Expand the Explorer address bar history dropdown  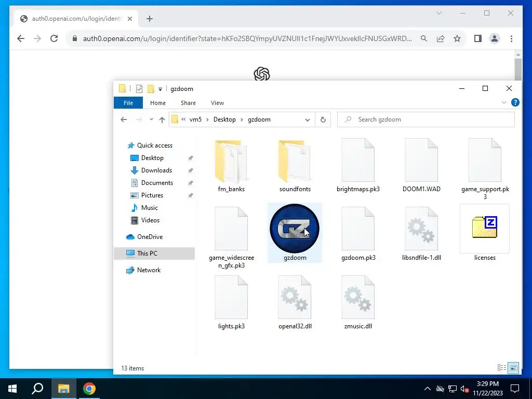[308, 120]
